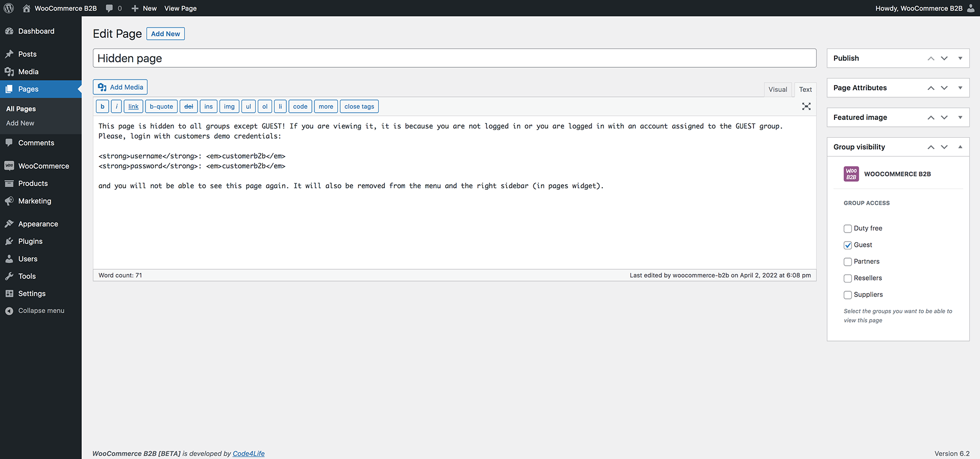This screenshot has height=459, width=980.
Task: Click the home icon in the admin bar
Action: coord(27,8)
